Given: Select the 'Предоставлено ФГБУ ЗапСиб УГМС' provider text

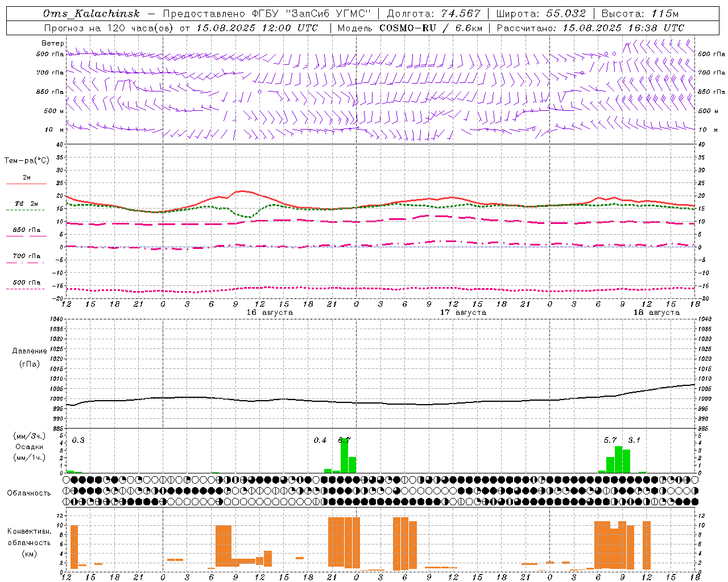Looking at the screenshot, I should pyautogui.click(x=267, y=14).
